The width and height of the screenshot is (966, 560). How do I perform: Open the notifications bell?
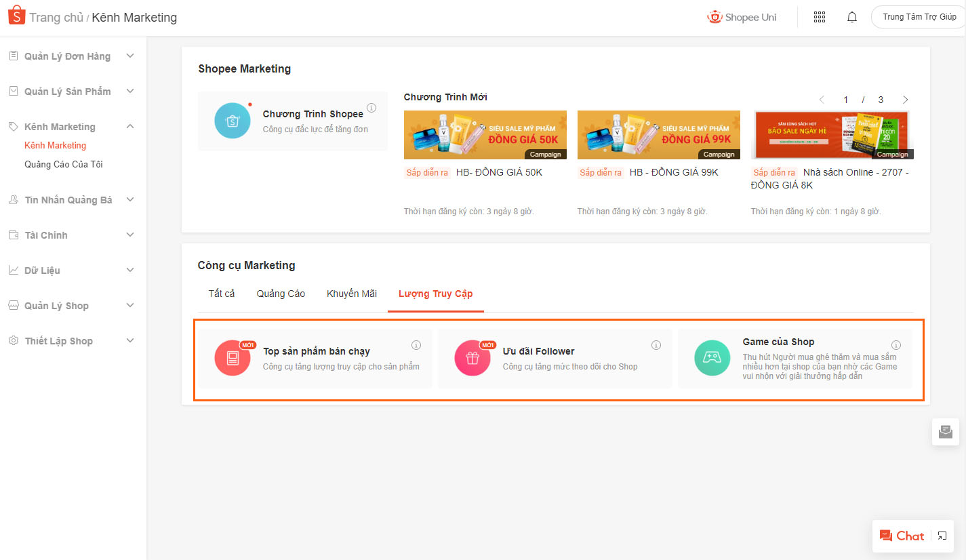[852, 17]
